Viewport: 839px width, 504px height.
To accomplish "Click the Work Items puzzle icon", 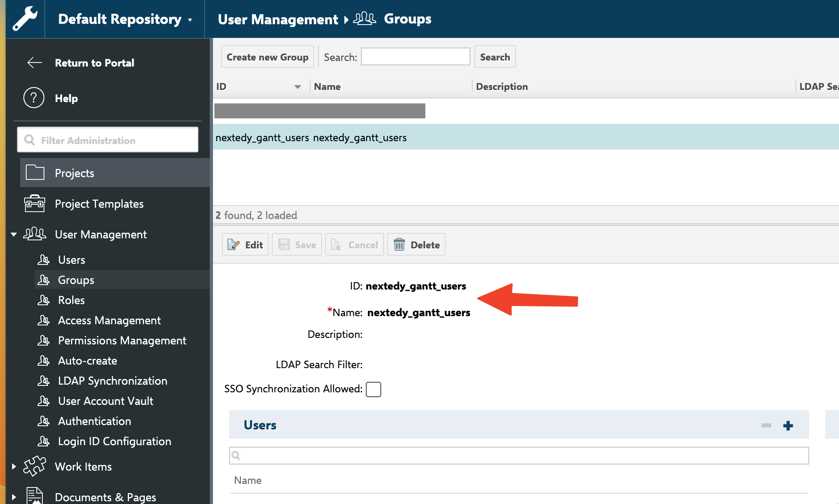I will pos(35,466).
